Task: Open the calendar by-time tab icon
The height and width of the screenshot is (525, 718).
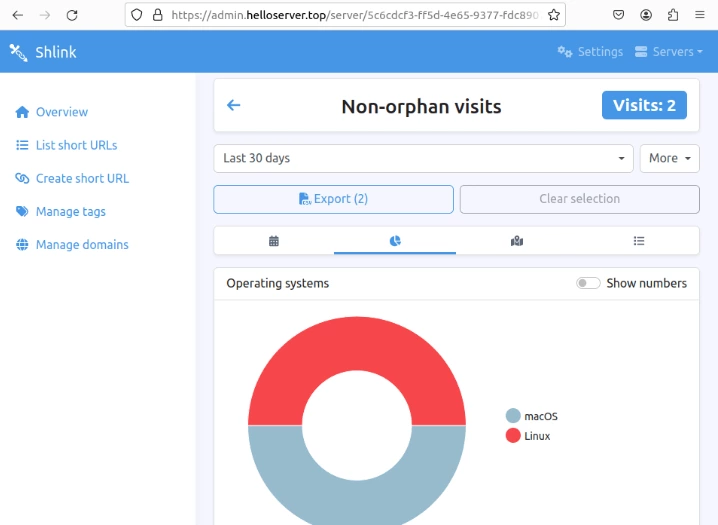Action: 274,241
